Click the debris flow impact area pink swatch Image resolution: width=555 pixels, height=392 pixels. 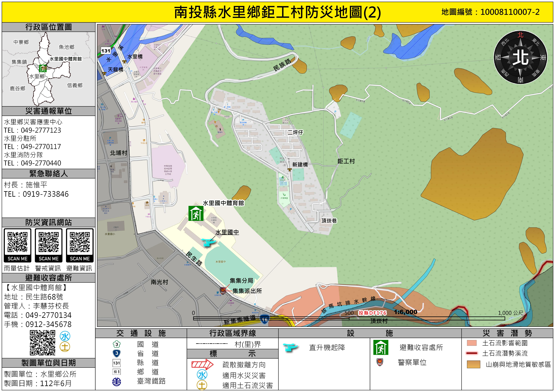472,343
